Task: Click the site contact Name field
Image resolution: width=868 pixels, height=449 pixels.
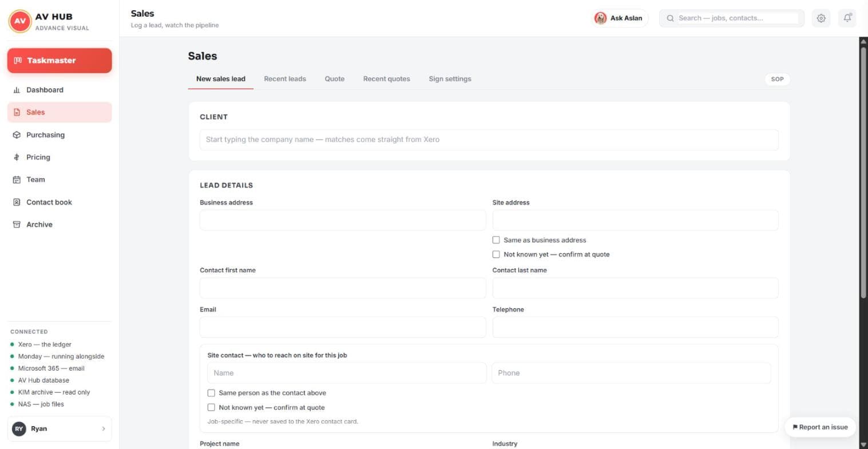Action: [347, 373]
